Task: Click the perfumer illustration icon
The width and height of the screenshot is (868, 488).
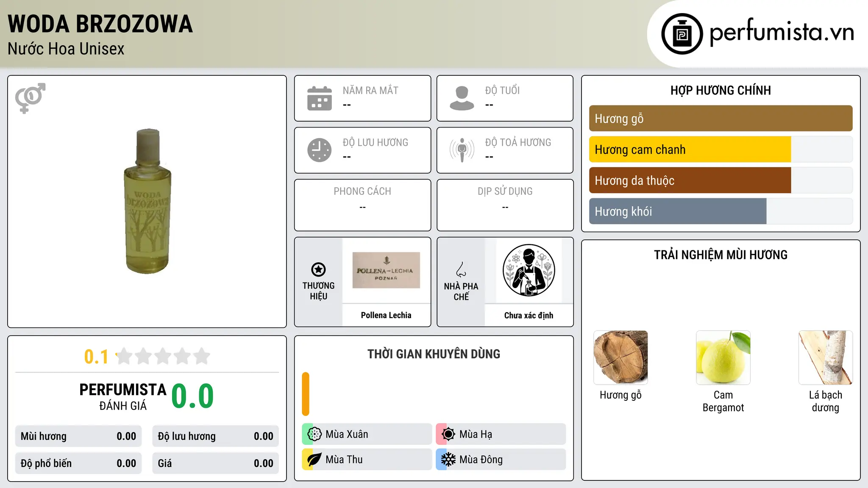Action: click(x=529, y=270)
